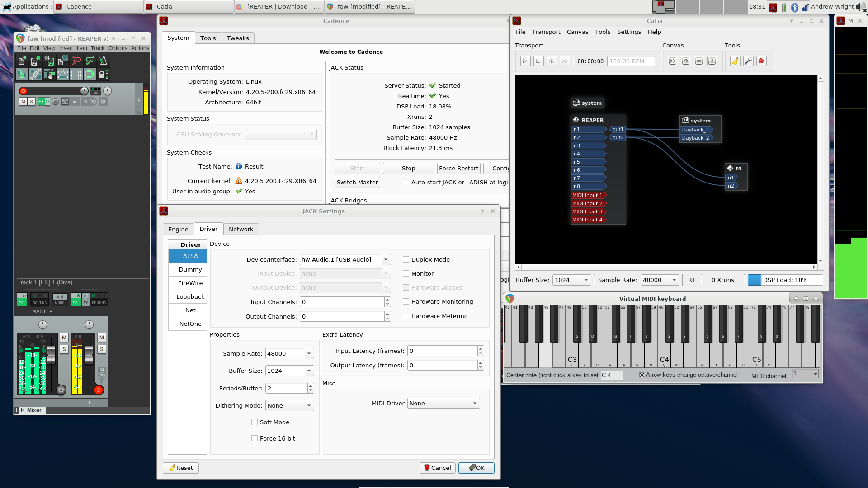Toggle the snap magnet icon in REAPER
Screen dimensions: 868x488
click(90, 74)
